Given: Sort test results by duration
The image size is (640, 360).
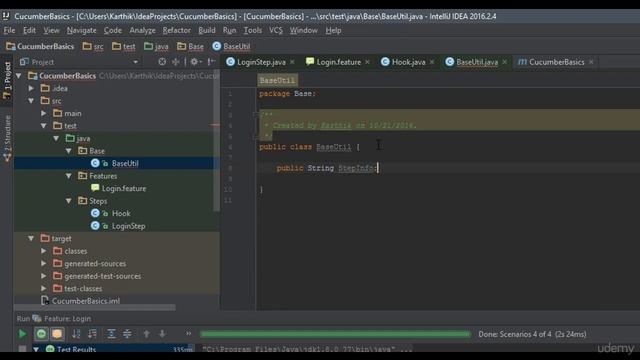Looking at the screenshot, I should (92, 334).
